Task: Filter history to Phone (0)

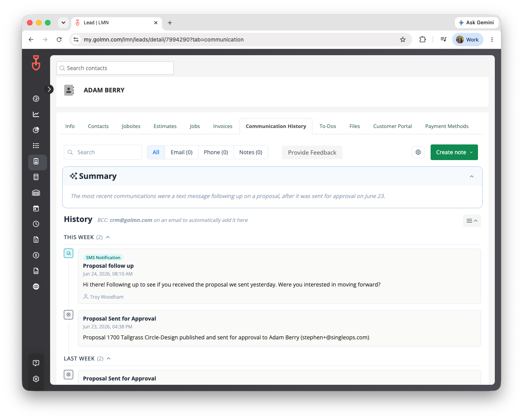Action: coord(216,152)
